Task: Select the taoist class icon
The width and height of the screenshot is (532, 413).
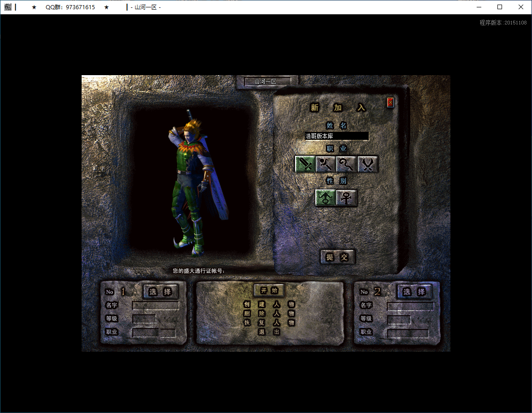Action: [x=346, y=164]
